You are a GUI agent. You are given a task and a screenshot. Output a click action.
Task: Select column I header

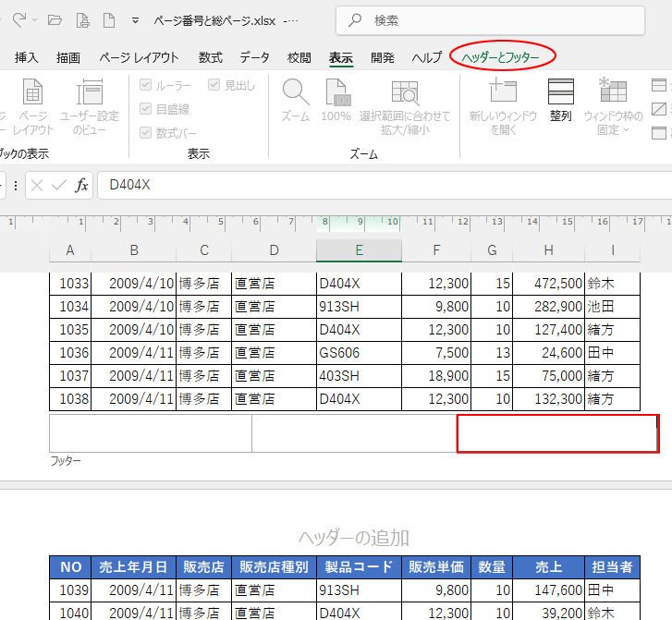(x=613, y=250)
